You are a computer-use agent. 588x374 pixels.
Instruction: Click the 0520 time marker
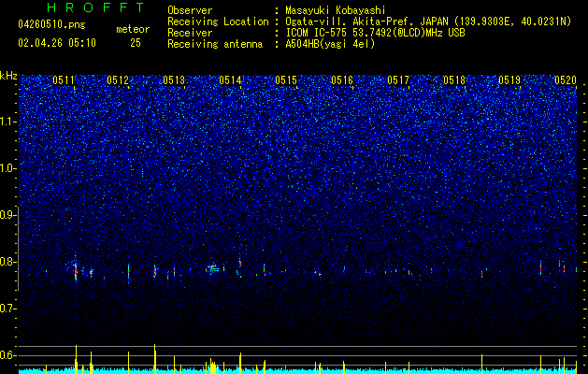566,80
